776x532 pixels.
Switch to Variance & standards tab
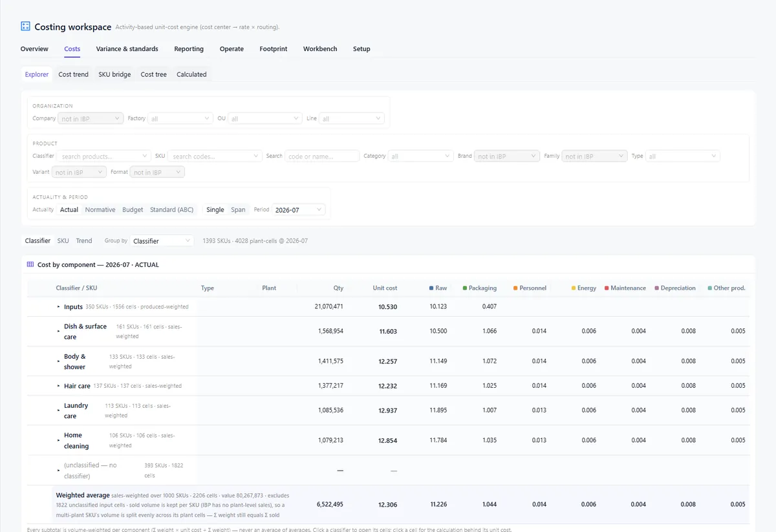(x=127, y=49)
